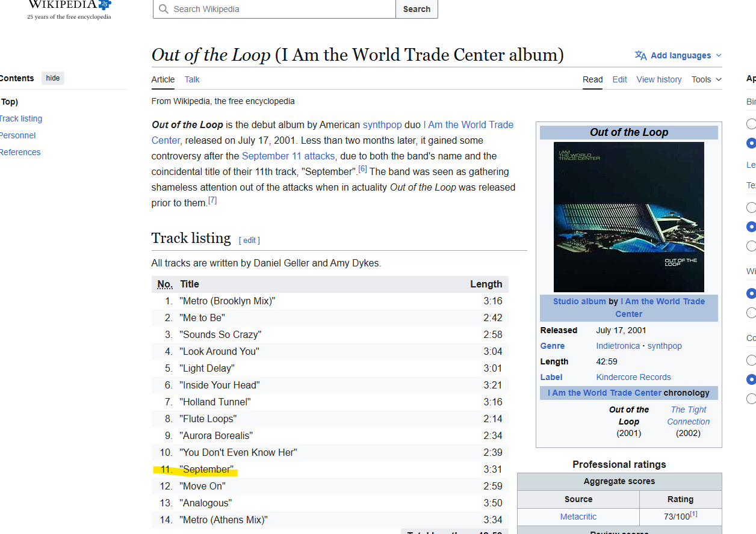Open the September 11 attacks link
This screenshot has height=534, width=756.
coord(288,156)
